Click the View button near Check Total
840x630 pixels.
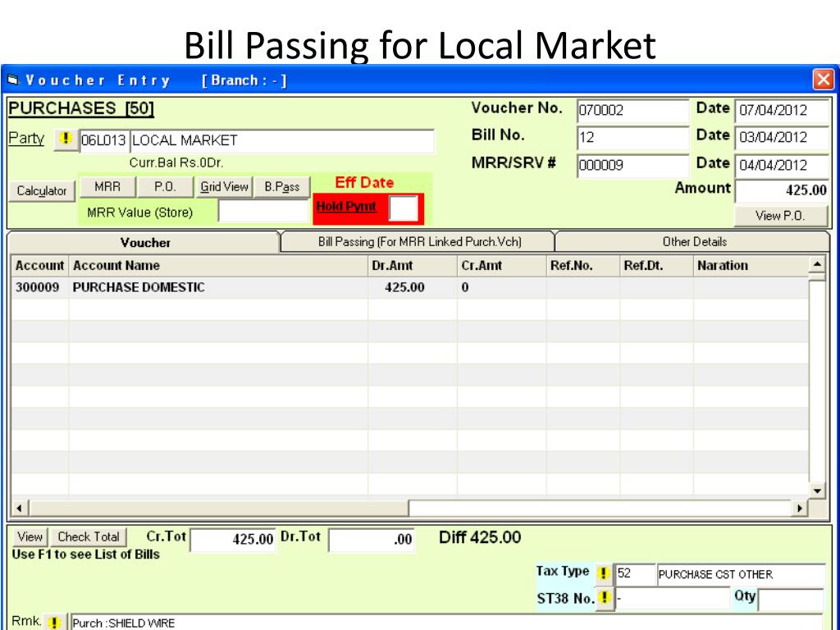tap(30, 536)
